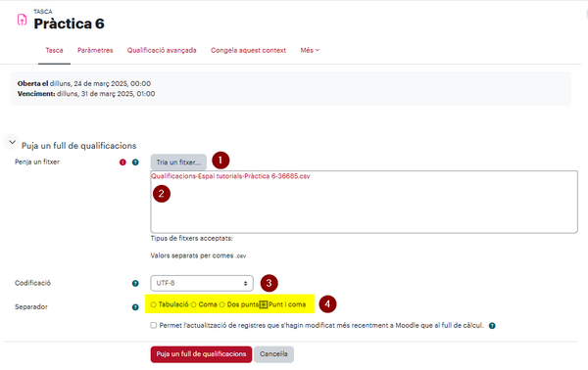Image resolution: width=588 pixels, height=370 pixels.
Task: Choose the Punt i coma separator
Action: [x=264, y=304]
